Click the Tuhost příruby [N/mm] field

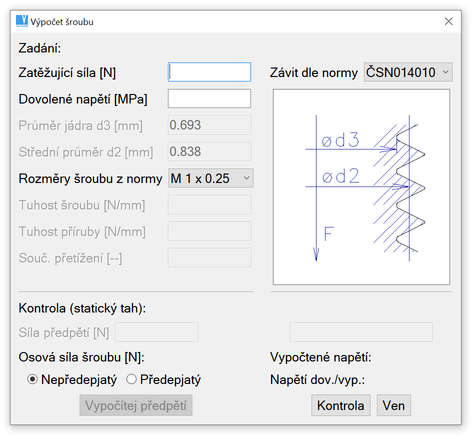click(x=209, y=231)
